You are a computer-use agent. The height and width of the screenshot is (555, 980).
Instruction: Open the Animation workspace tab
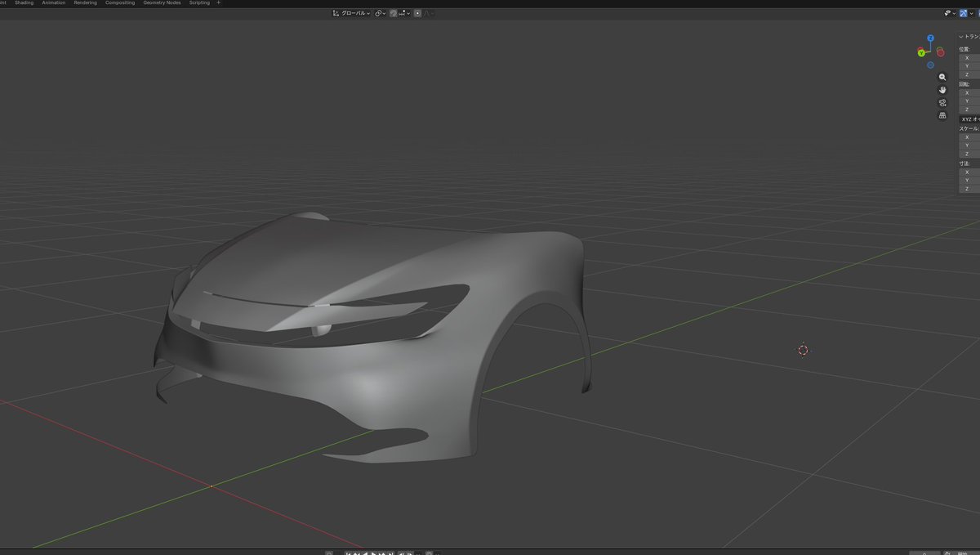click(x=54, y=3)
